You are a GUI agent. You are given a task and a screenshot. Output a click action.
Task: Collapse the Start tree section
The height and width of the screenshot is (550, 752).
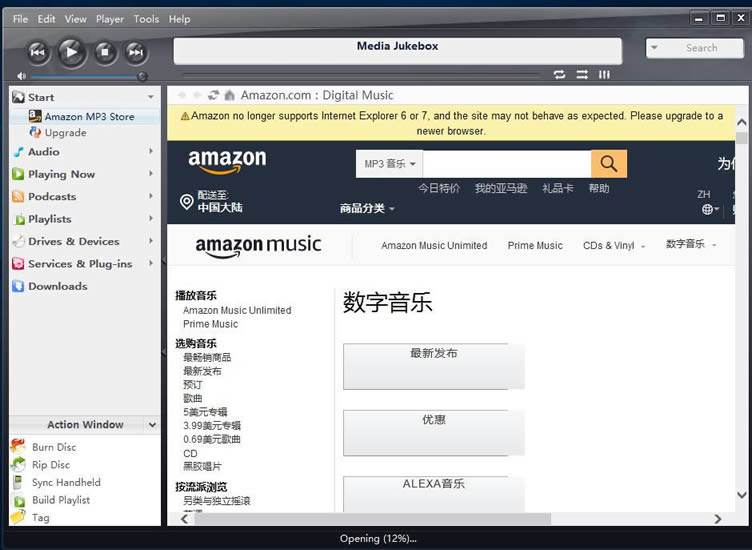pyautogui.click(x=151, y=97)
